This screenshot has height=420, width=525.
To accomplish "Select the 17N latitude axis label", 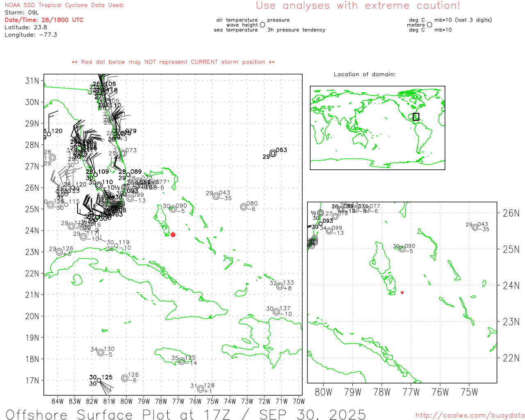I will 32,380.
